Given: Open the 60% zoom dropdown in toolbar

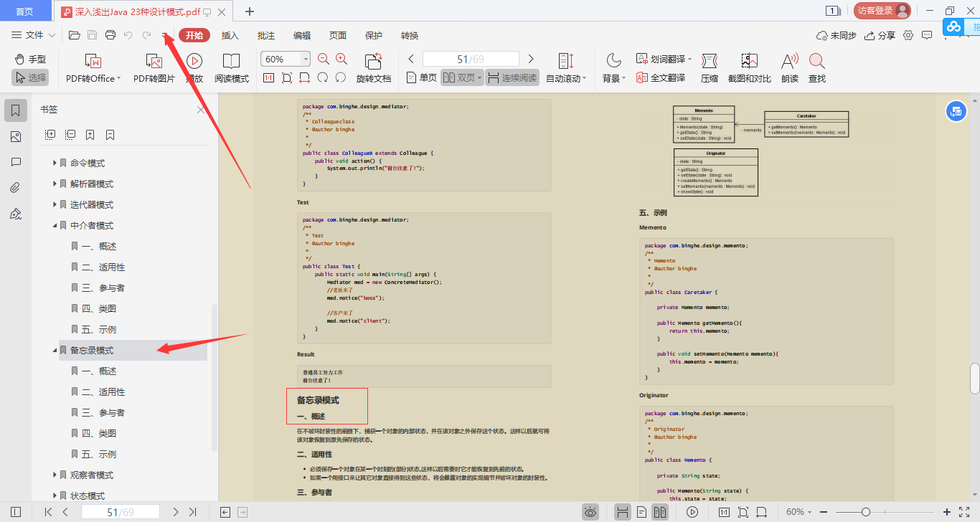Looking at the screenshot, I should coord(306,59).
